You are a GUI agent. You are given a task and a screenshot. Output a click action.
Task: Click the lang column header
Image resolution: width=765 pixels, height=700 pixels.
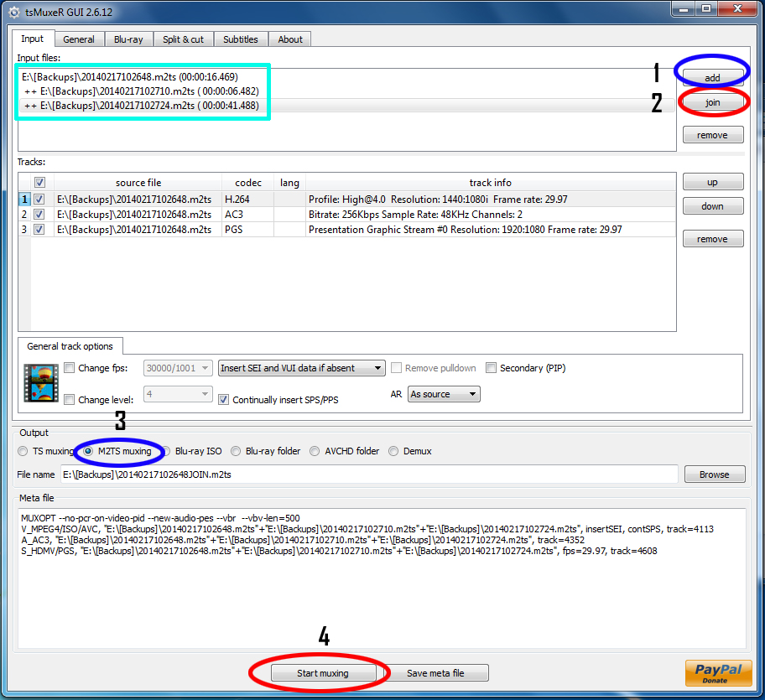[x=289, y=183]
